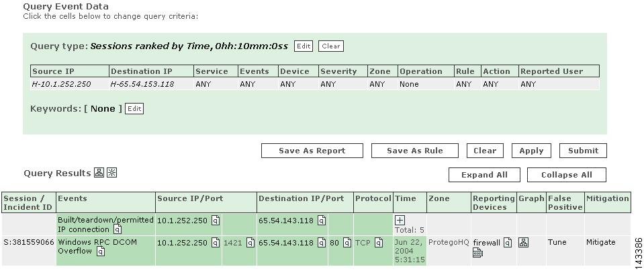The image size is (644, 271).
Task: Click Expand All button
Action: pos(485,175)
